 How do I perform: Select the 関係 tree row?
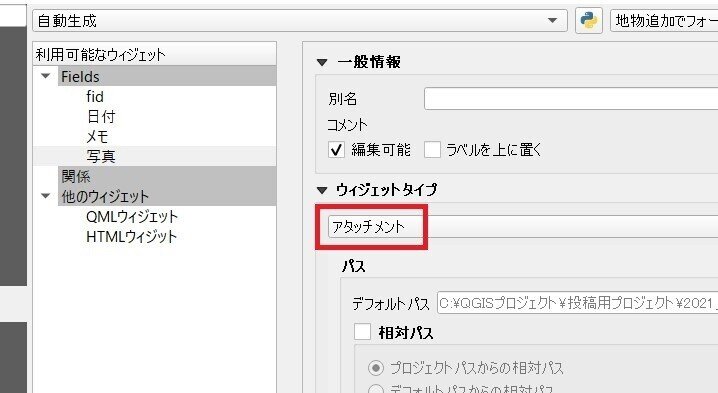click(167, 176)
